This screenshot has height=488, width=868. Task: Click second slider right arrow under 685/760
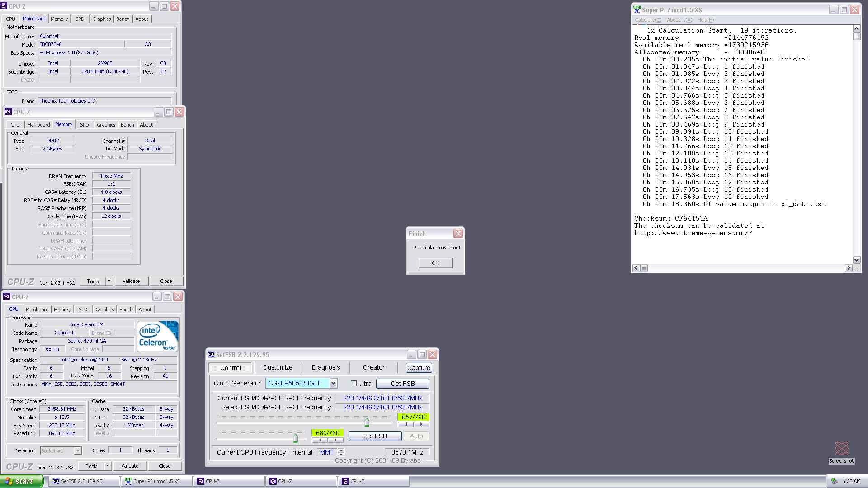(x=335, y=440)
